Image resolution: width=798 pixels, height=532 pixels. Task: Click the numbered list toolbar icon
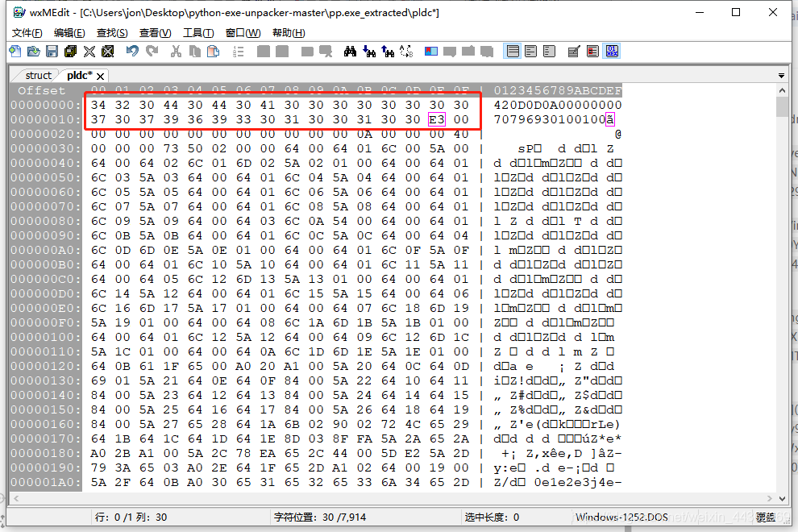tap(238, 52)
